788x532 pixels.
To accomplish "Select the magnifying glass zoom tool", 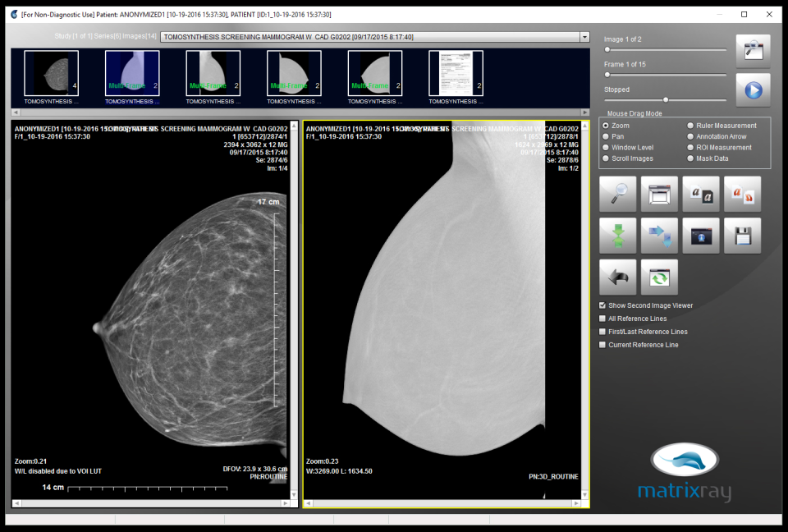I will coord(617,194).
